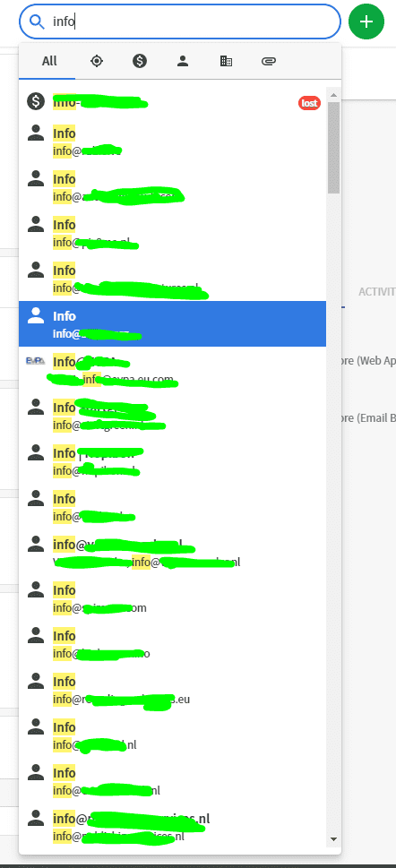This screenshot has width=396, height=868.
Task: Click the red lost status badge
Action: [310, 102]
